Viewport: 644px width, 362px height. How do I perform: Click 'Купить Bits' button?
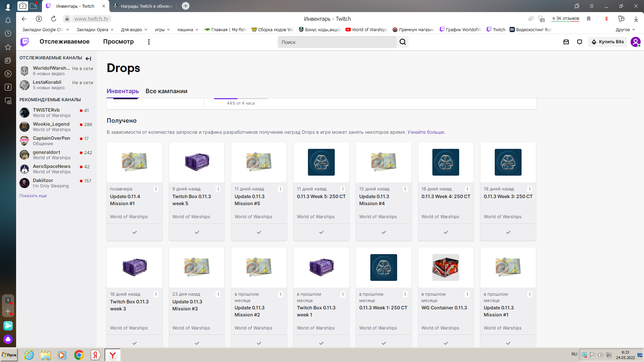pos(607,42)
